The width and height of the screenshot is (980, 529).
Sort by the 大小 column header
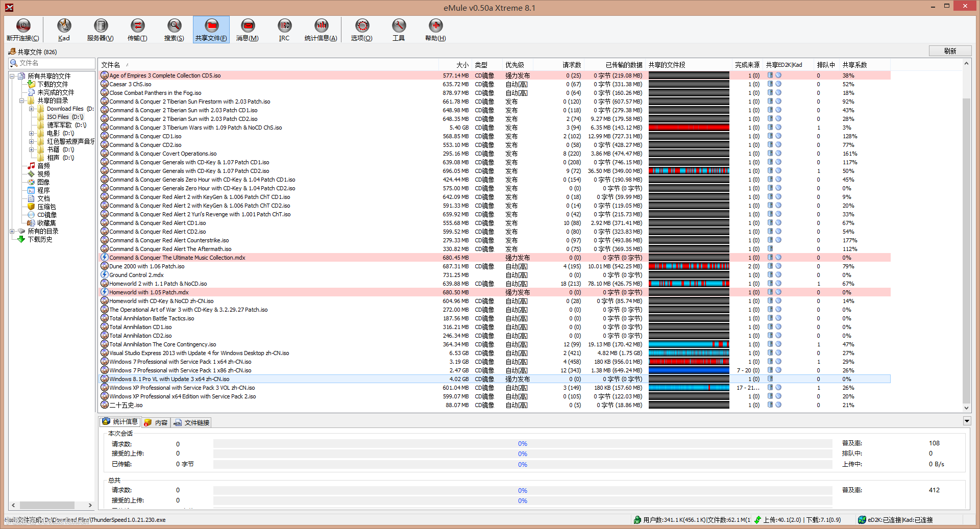point(455,65)
